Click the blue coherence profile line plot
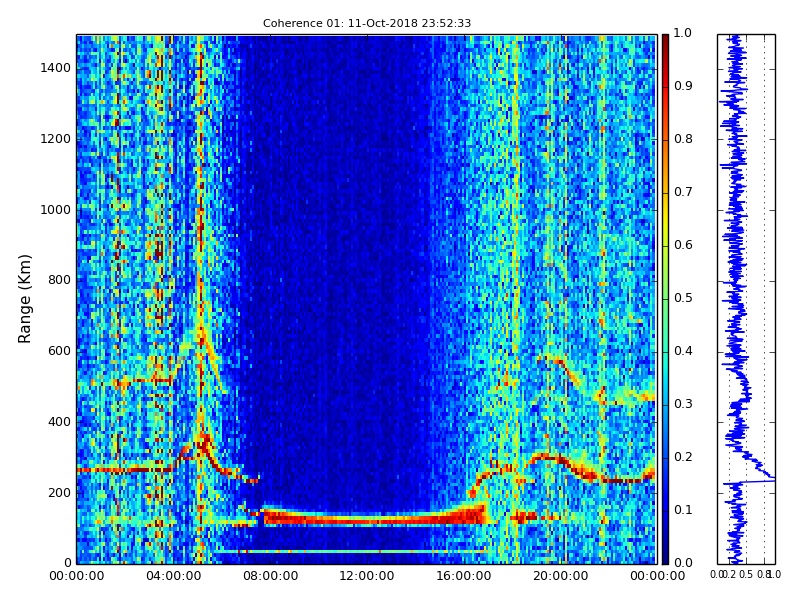800x600 pixels. coord(746,299)
